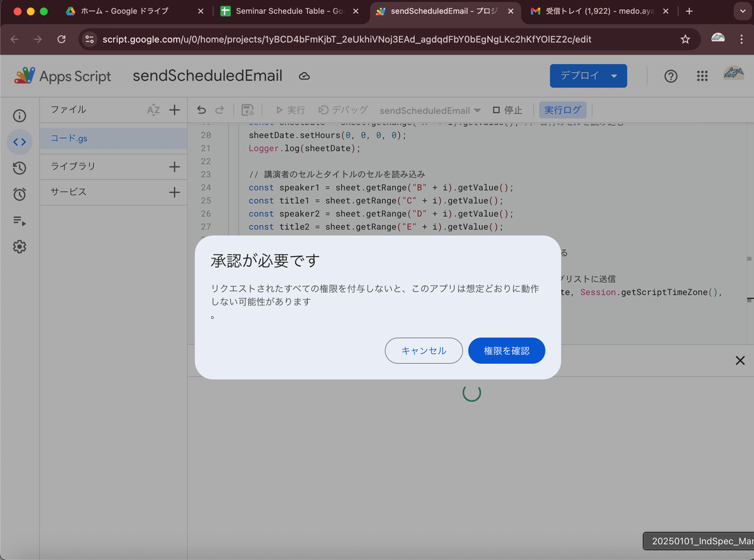Select the code Editor icon in sidebar
Viewport: 754px width, 560px height.
pyautogui.click(x=19, y=142)
